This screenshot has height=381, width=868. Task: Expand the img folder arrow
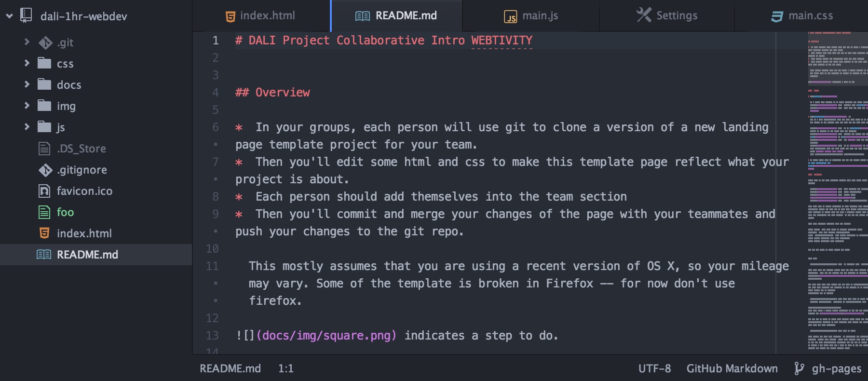point(27,106)
